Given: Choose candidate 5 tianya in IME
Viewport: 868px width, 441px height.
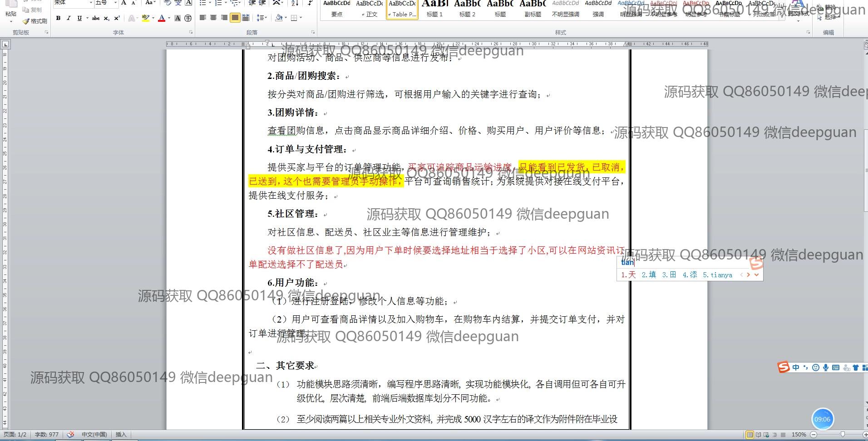Looking at the screenshot, I should [x=717, y=274].
